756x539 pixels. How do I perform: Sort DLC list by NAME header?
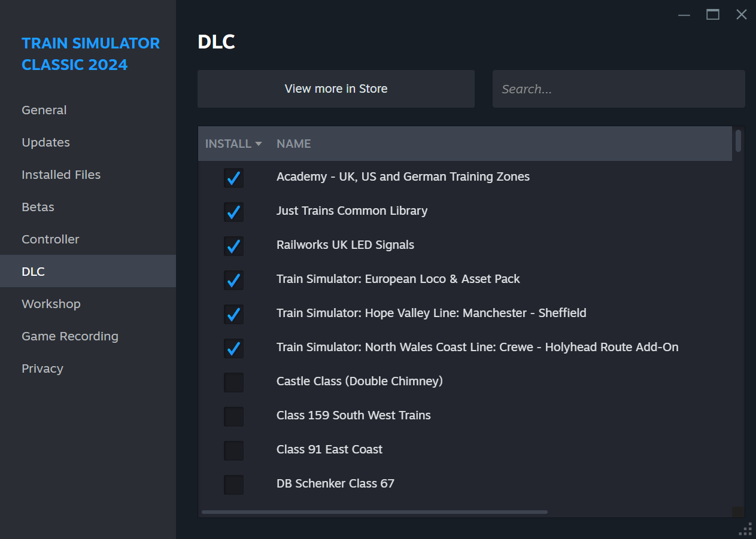click(x=293, y=144)
